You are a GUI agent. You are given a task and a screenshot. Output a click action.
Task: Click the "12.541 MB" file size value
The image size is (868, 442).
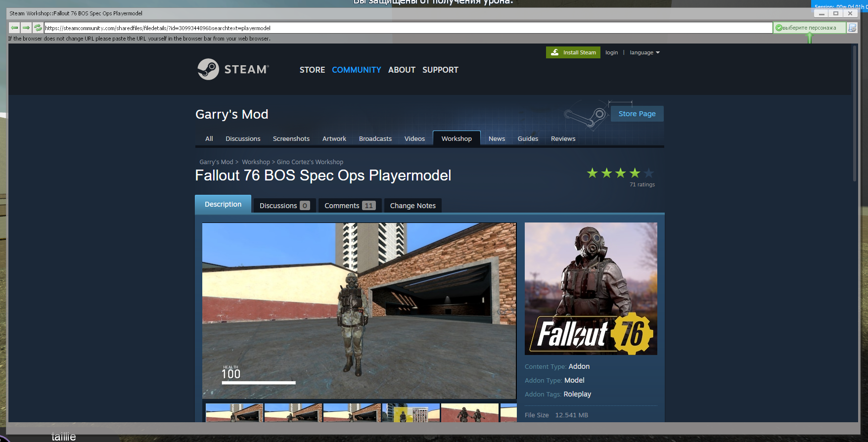[x=572, y=415]
